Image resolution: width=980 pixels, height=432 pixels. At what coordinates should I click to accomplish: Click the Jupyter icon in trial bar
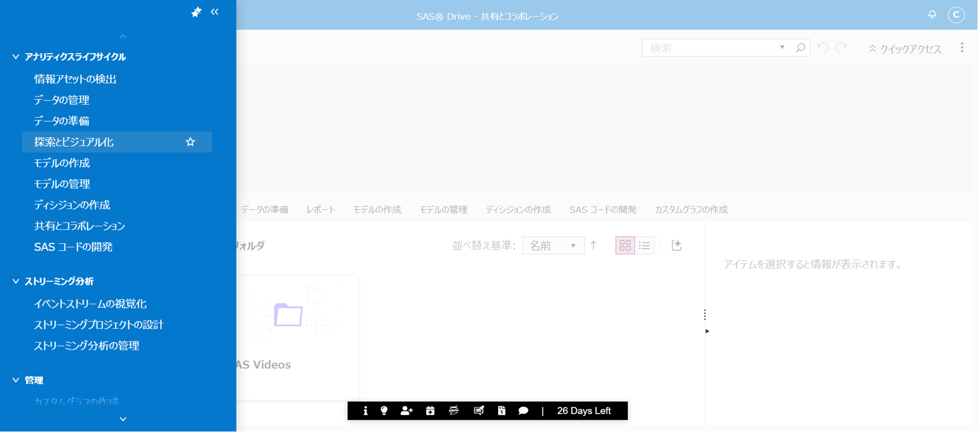(454, 411)
